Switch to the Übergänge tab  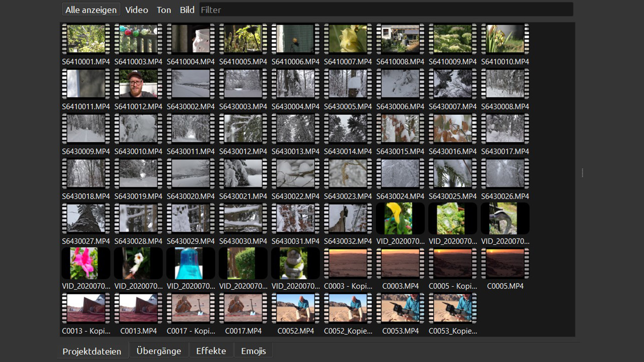[159, 351]
